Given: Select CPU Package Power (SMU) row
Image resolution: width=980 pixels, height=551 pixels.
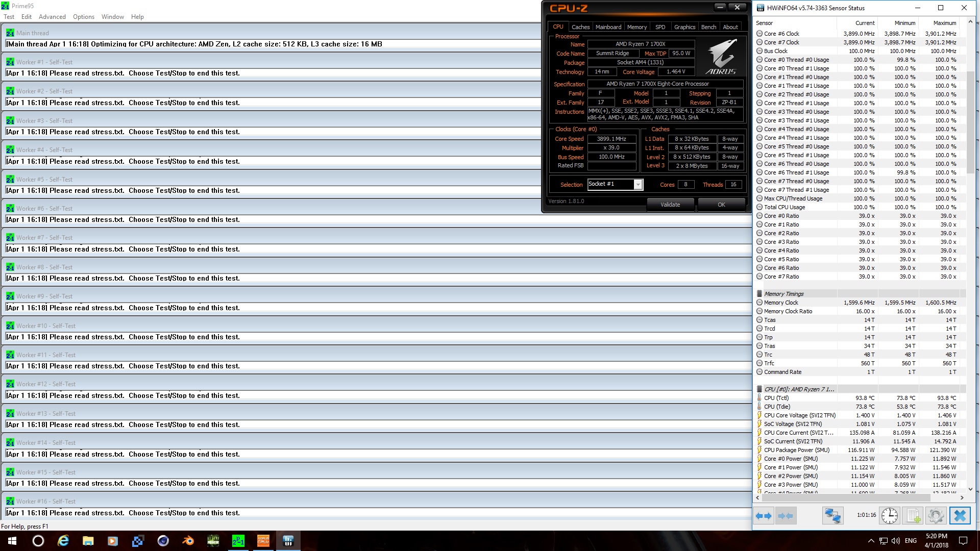Looking at the screenshot, I should coord(860,450).
